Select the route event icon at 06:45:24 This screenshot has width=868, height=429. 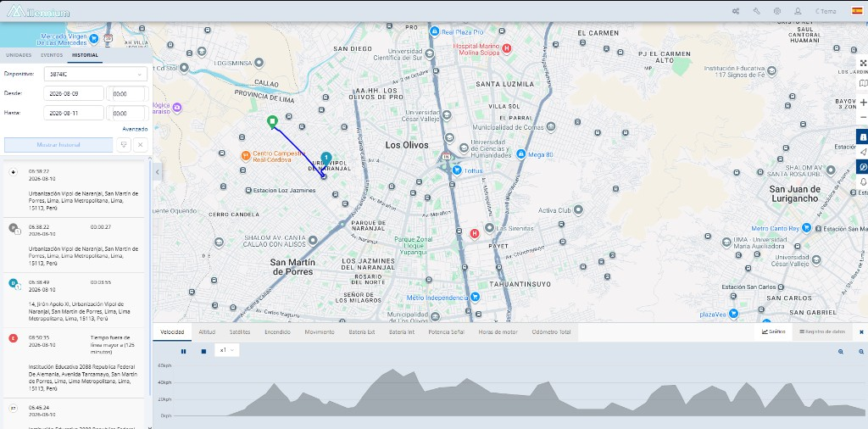tap(14, 408)
